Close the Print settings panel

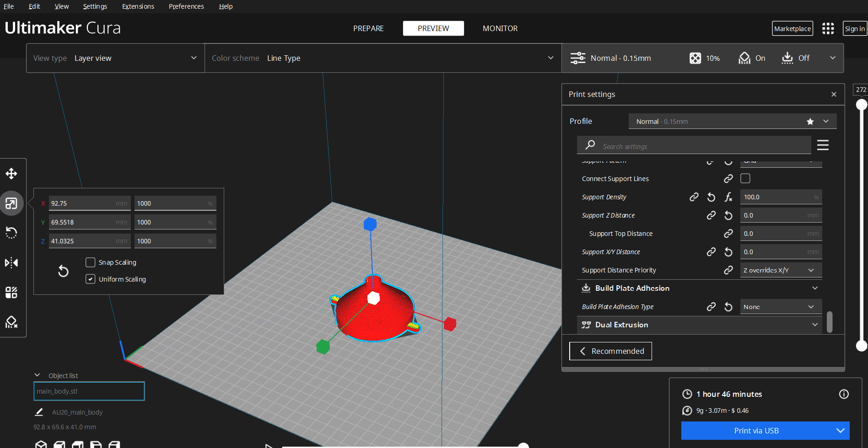click(x=834, y=94)
